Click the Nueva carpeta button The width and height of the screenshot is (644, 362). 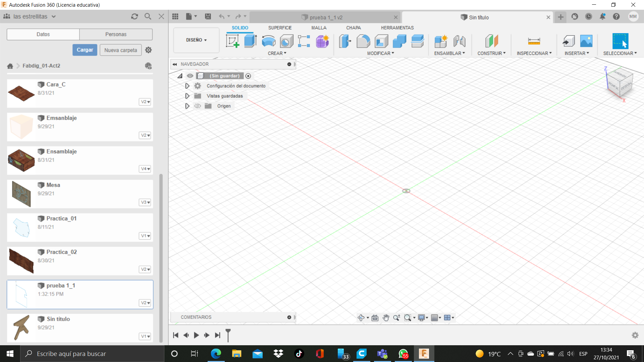[x=120, y=50]
